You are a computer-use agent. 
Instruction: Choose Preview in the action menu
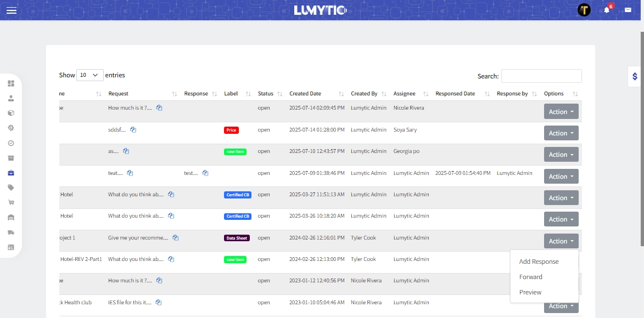tap(530, 292)
